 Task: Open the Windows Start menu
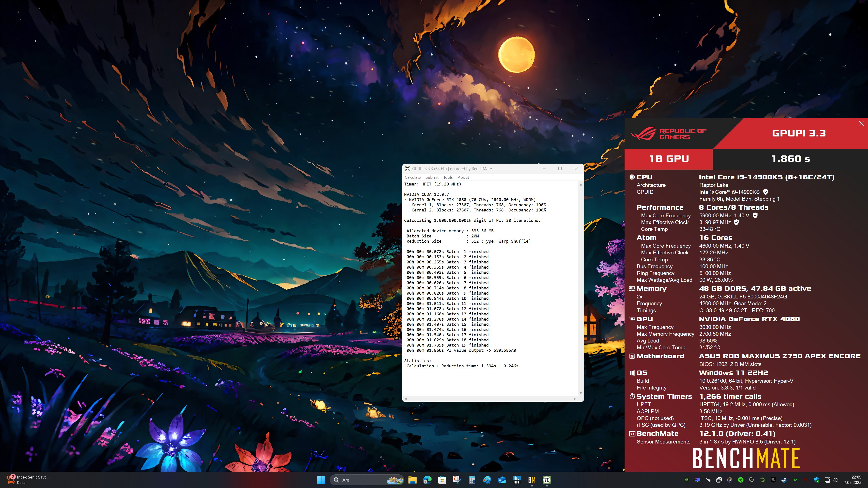(321, 480)
